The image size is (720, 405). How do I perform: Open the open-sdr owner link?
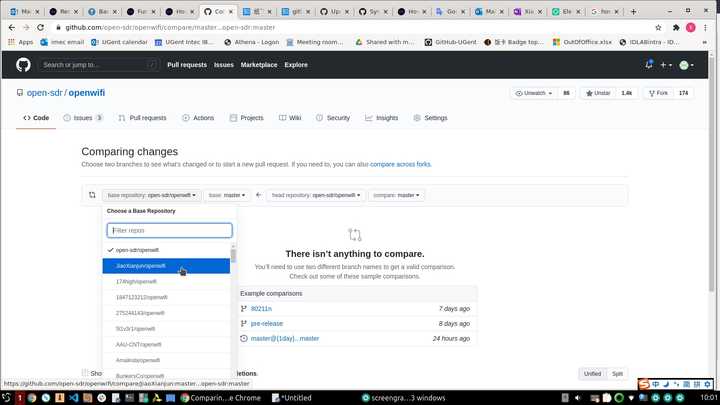(x=45, y=93)
